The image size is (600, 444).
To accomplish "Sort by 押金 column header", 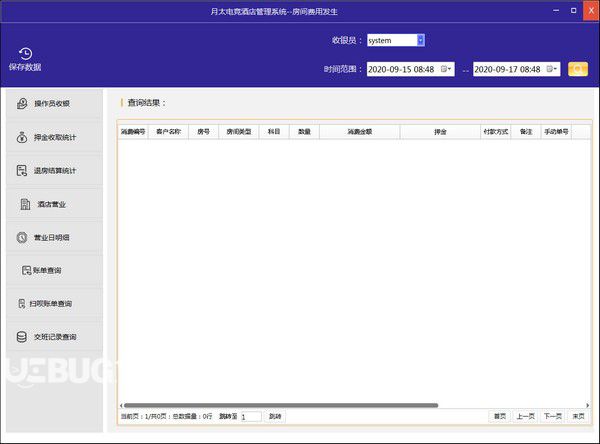I will tap(440, 132).
